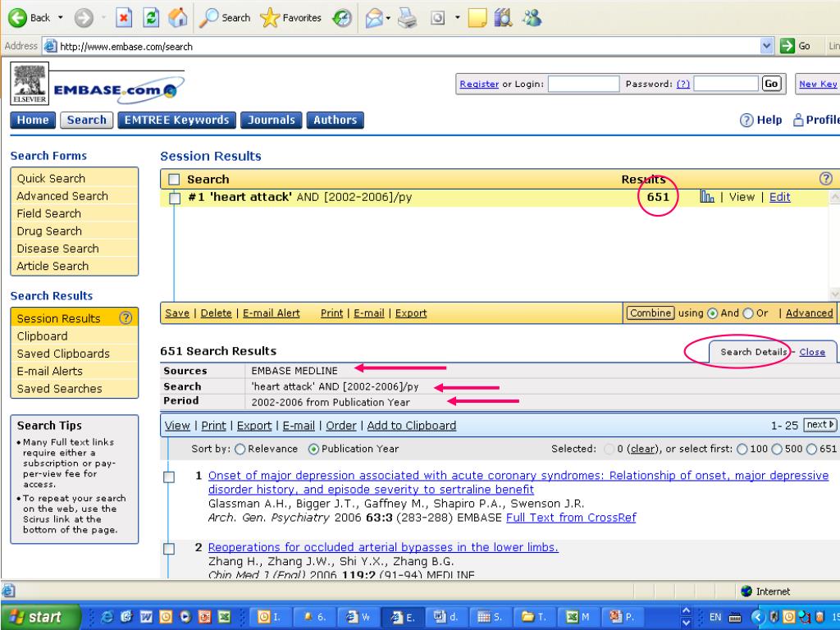Select the Or combine radio button
The image size is (840, 630).
tap(748, 313)
